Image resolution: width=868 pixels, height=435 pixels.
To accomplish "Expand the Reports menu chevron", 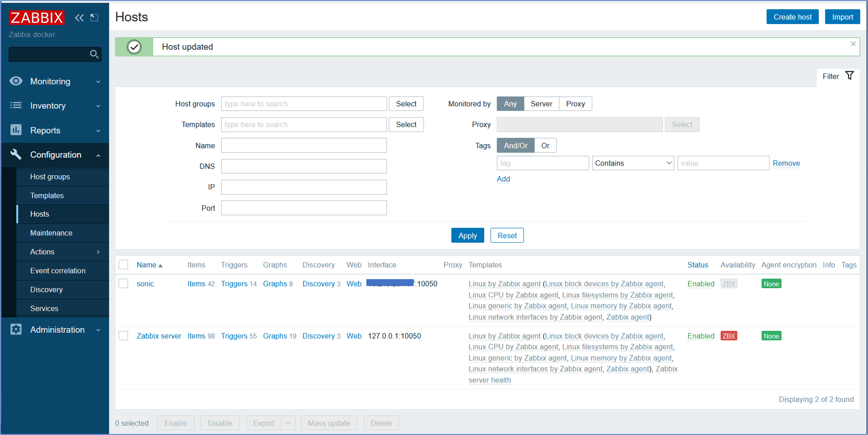I will [98, 131].
